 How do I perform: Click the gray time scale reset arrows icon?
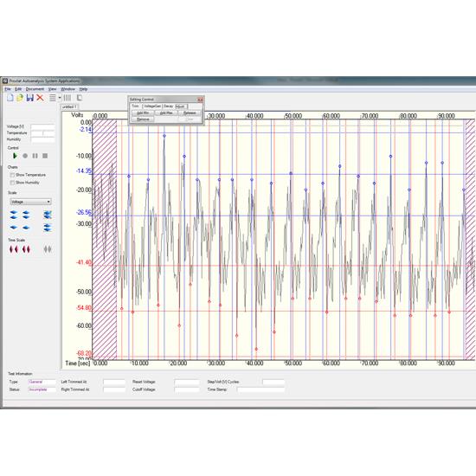[48, 249]
